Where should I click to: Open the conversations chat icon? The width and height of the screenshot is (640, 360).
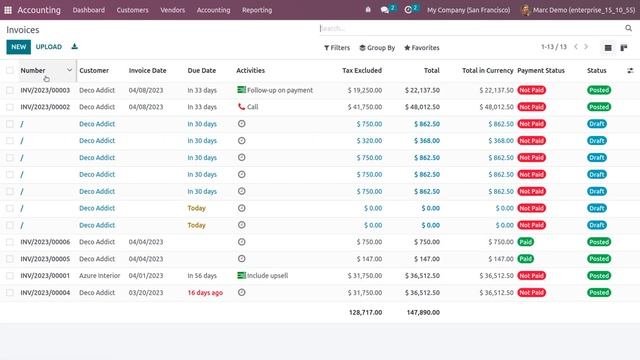click(x=384, y=10)
